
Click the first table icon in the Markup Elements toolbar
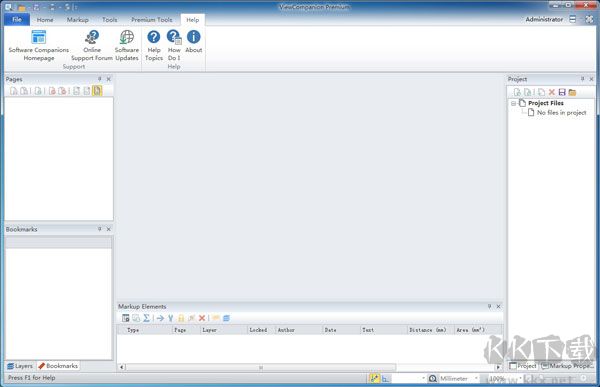point(126,318)
